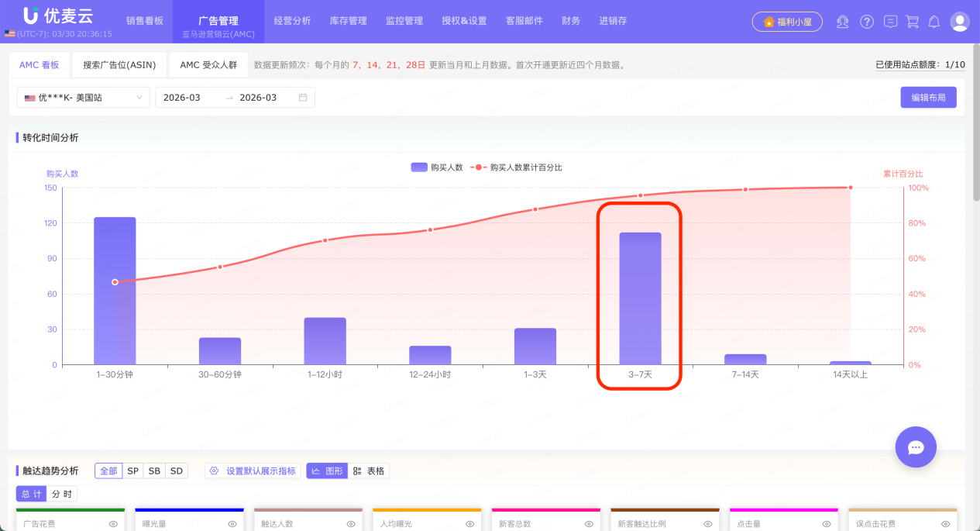Select the 分时 time-split option
The height and width of the screenshot is (531, 980).
point(62,494)
